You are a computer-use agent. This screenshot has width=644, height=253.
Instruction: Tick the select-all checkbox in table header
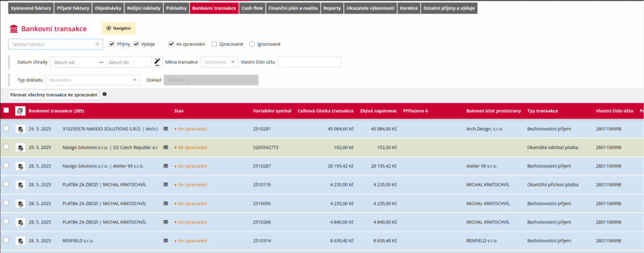[6, 110]
